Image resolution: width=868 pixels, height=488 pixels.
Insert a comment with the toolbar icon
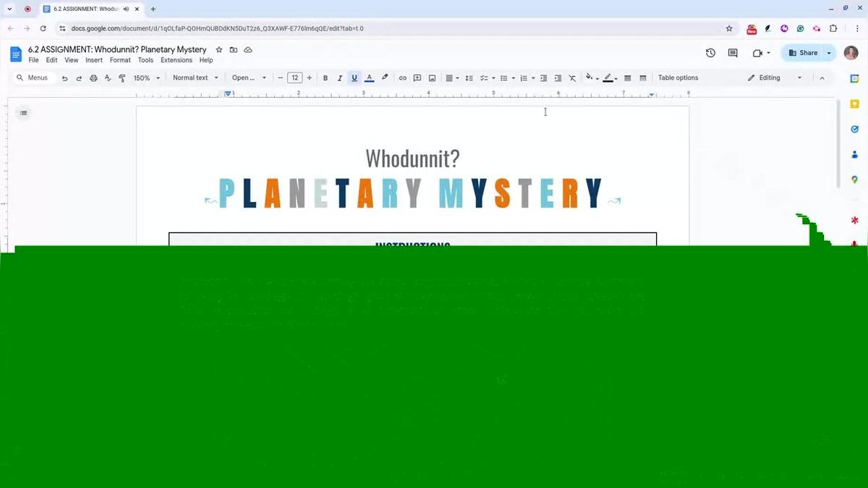(x=417, y=77)
